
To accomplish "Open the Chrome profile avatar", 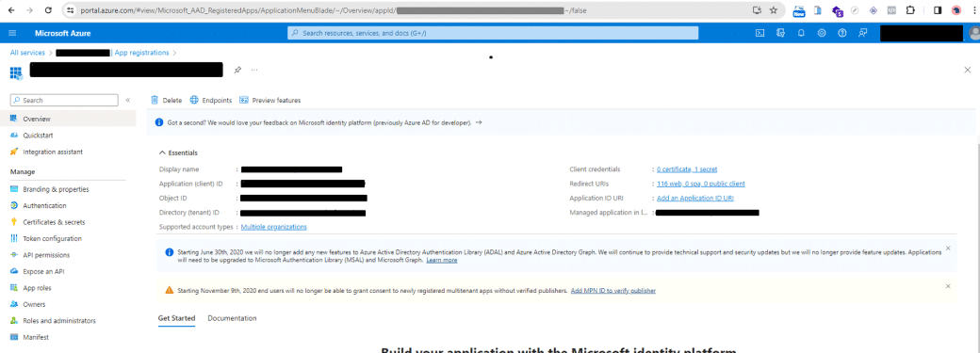I will pos(956,10).
